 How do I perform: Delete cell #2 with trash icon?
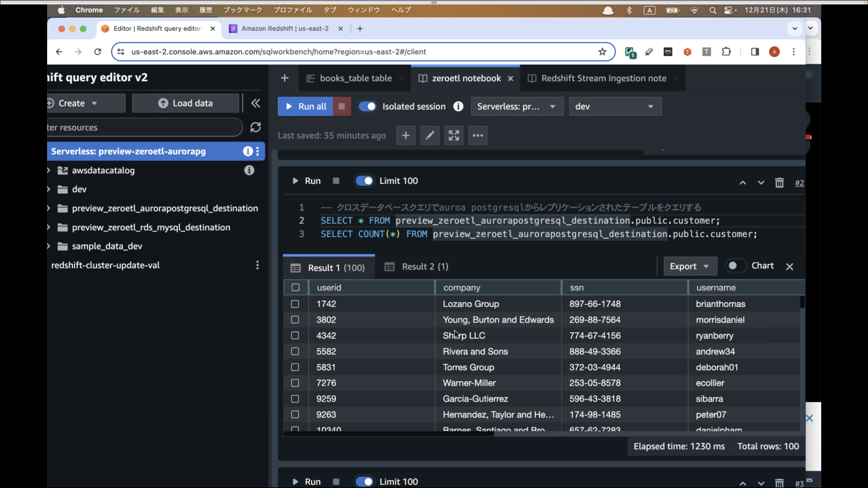[779, 183]
